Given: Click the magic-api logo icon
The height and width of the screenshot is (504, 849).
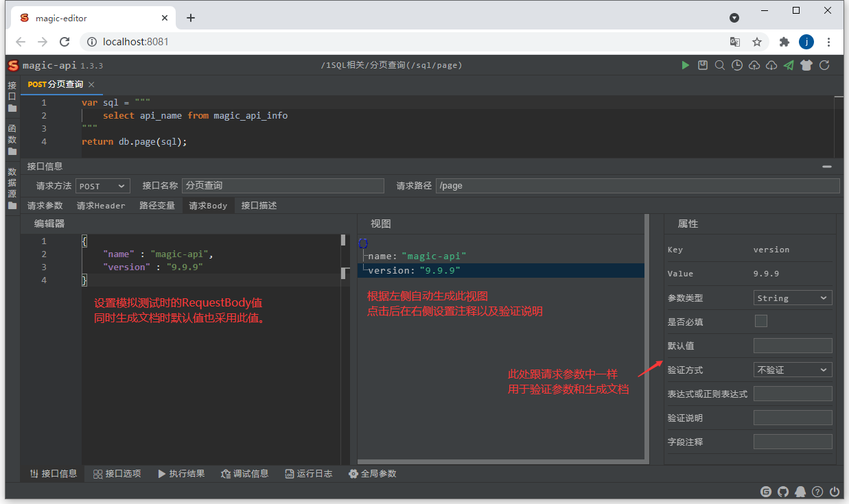Looking at the screenshot, I should [13, 65].
